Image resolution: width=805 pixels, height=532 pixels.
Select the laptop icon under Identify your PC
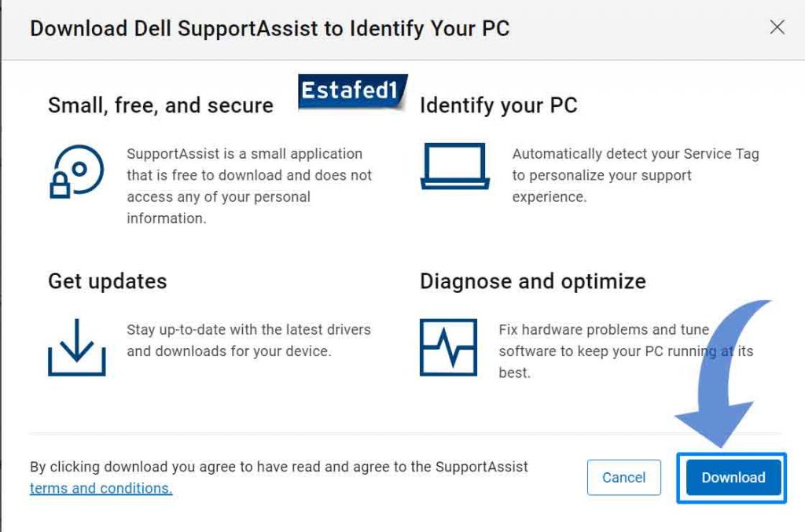(456, 167)
